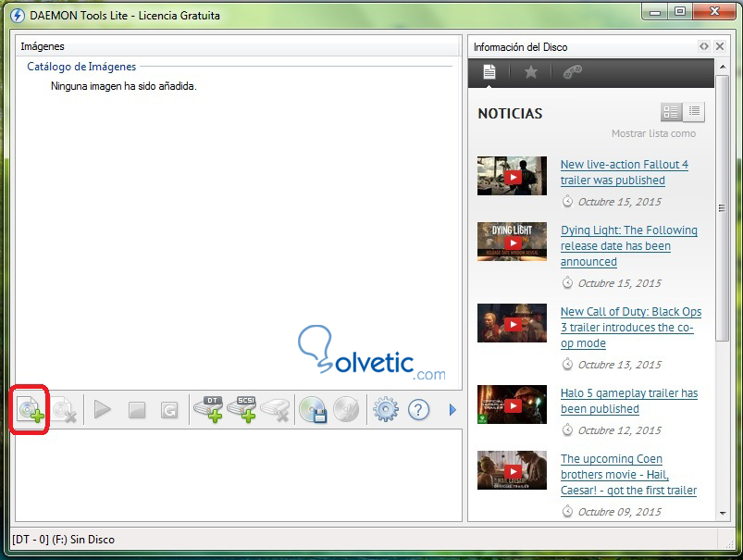Click the Burn image with Astroburn icon
The width and height of the screenshot is (743, 560).
coord(346,410)
